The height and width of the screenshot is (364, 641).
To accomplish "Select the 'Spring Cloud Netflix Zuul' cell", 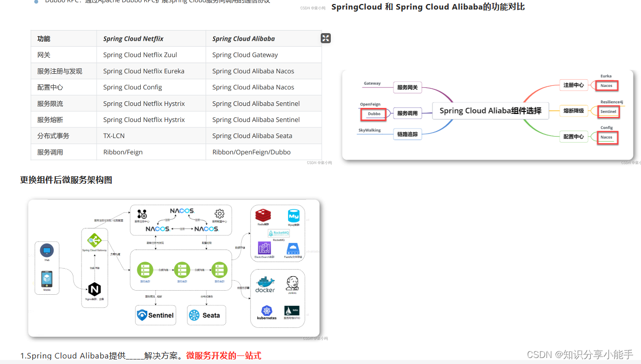I will 151,55.
